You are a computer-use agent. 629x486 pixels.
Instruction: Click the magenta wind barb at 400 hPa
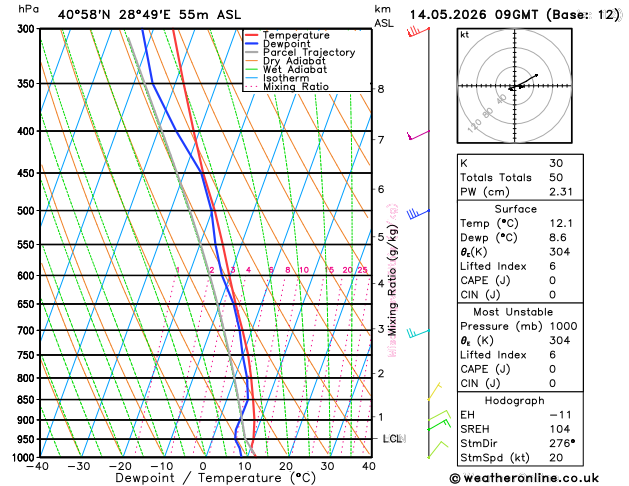pos(418,135)
